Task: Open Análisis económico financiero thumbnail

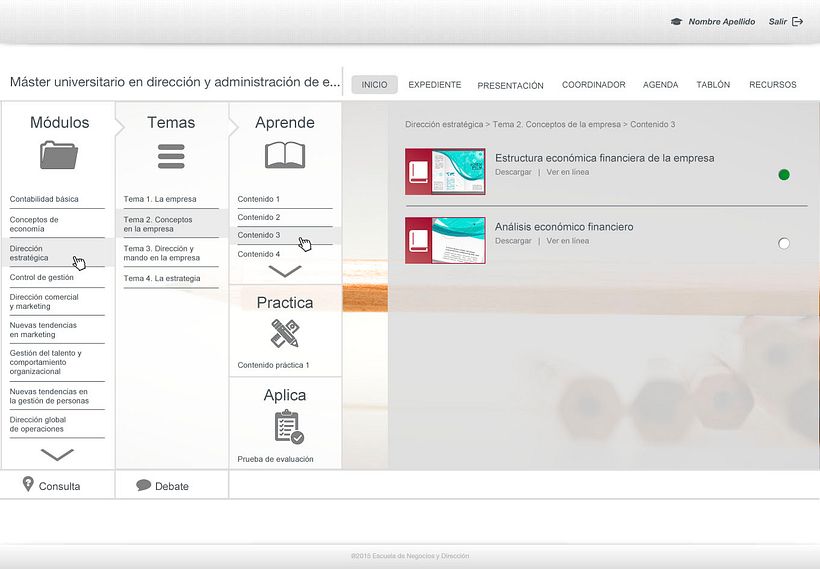Action: pos(445,241)
